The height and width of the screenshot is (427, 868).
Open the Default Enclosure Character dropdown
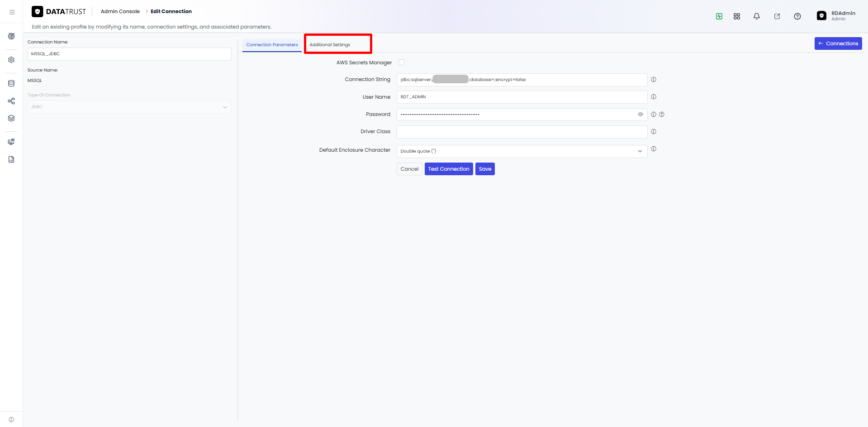coord(522,151)
